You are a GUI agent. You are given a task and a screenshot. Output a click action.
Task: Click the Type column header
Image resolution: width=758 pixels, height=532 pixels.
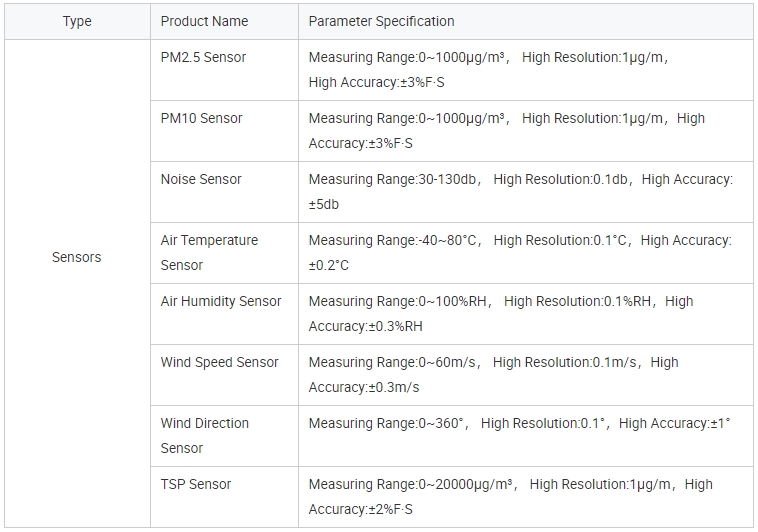coord(77,21)
